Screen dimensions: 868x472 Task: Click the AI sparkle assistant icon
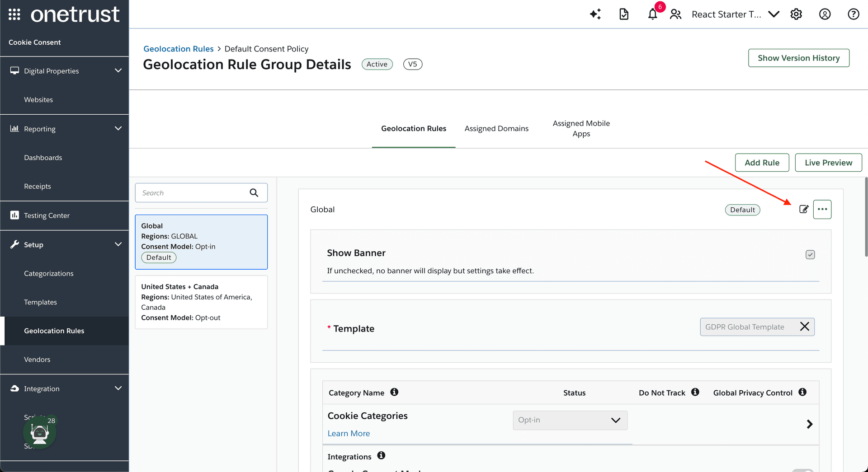pyautogui.click(x=595, y=14)
